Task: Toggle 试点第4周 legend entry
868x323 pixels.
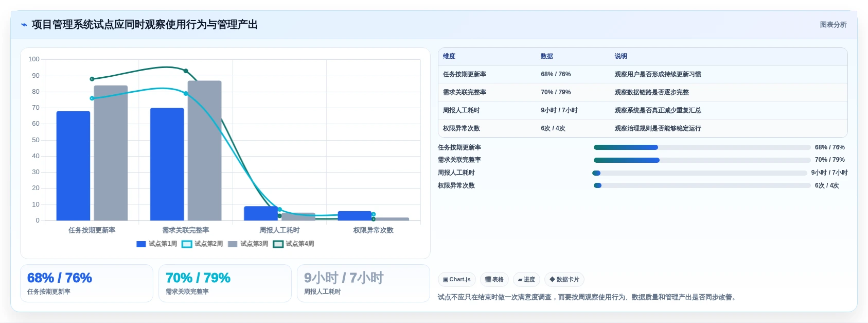Action: pyautogui.click(x=294, y=244)
